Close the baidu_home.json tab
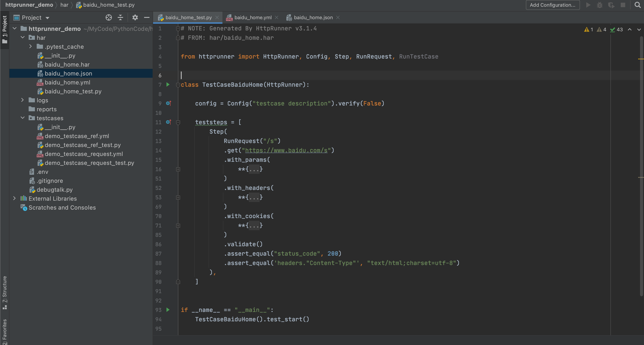This screenshot has height=345, width=644. pyautogui.click(x=338, y=17)
